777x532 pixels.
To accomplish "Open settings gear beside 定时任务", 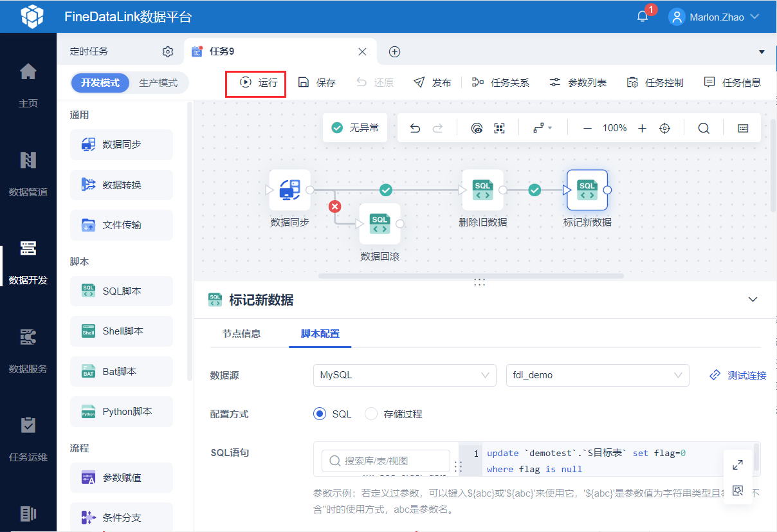I will (x=168, y=51).
